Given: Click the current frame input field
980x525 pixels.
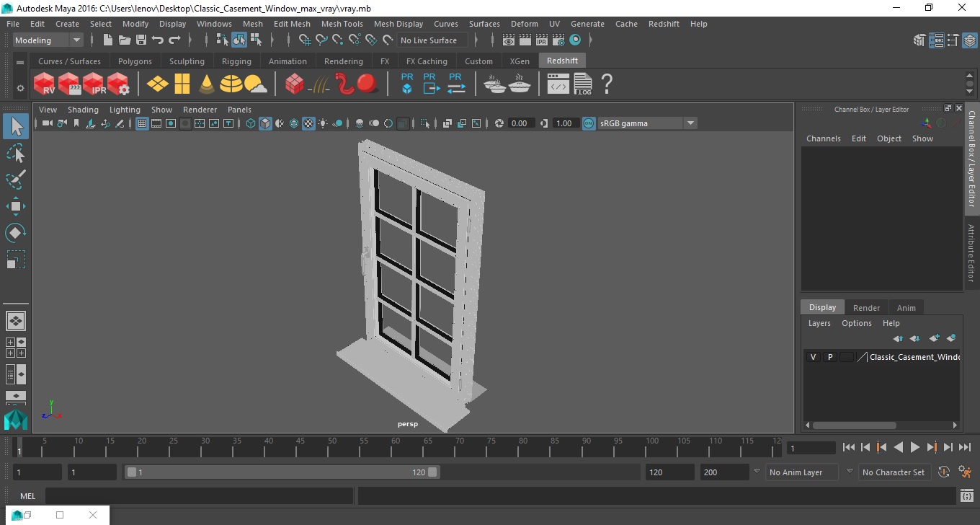Looking at the screenshot, I should 811,449.
